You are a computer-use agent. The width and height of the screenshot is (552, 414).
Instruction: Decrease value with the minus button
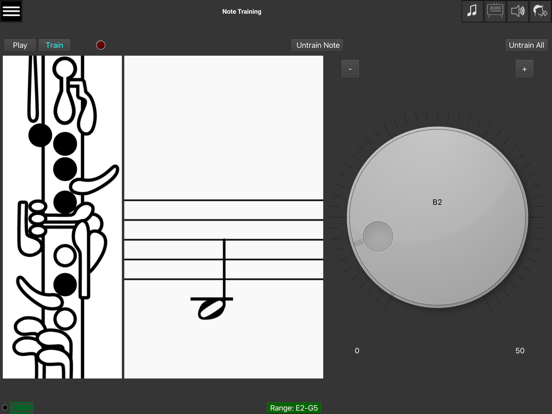350,69
